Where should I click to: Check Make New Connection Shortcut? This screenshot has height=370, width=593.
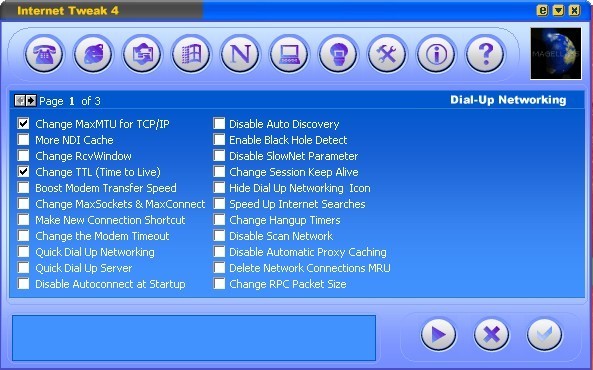(23, 219)
